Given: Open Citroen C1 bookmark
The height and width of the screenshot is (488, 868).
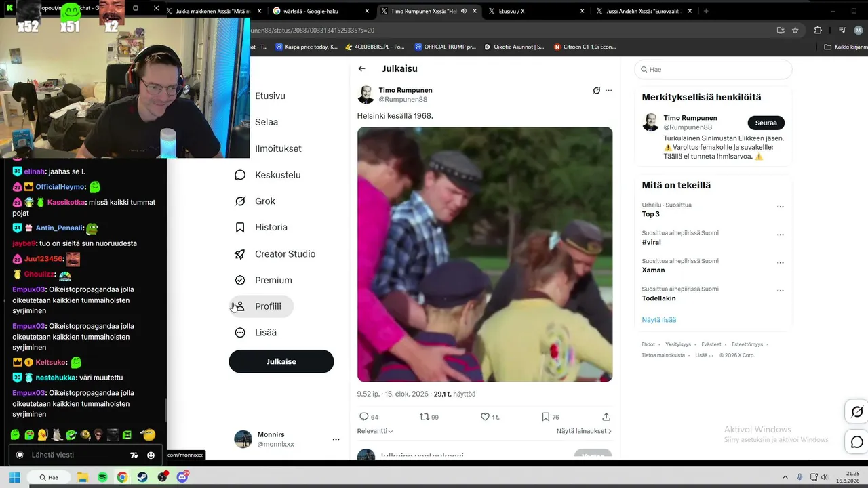Looking at the screenshot, I should (x=585, y=47).
